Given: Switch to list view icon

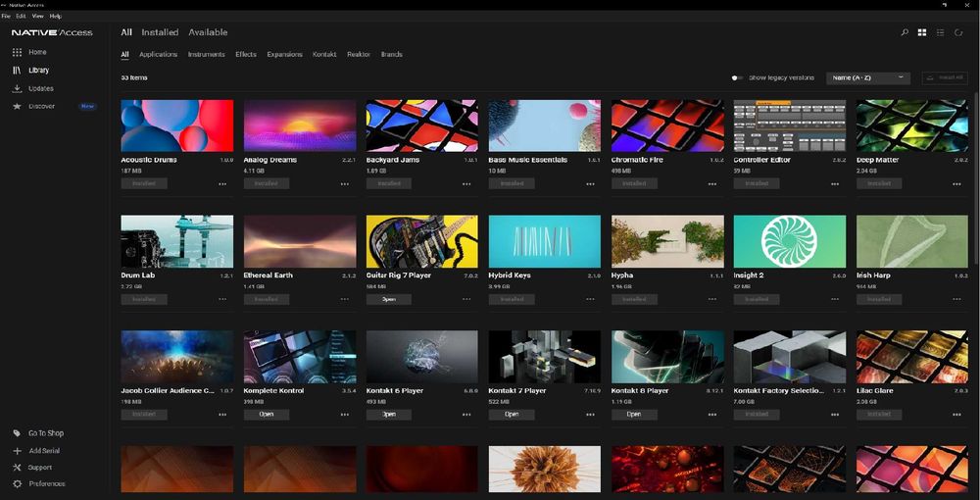Looking at the screenshot, I should click(940, 32).
